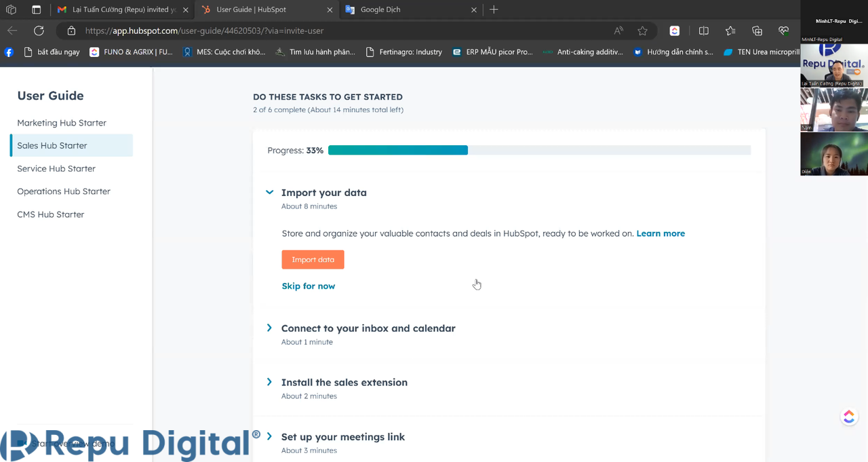Select Marketing Hub Starter in sidebar
This screenshot has height=462, width=868.
click(62, 123)
